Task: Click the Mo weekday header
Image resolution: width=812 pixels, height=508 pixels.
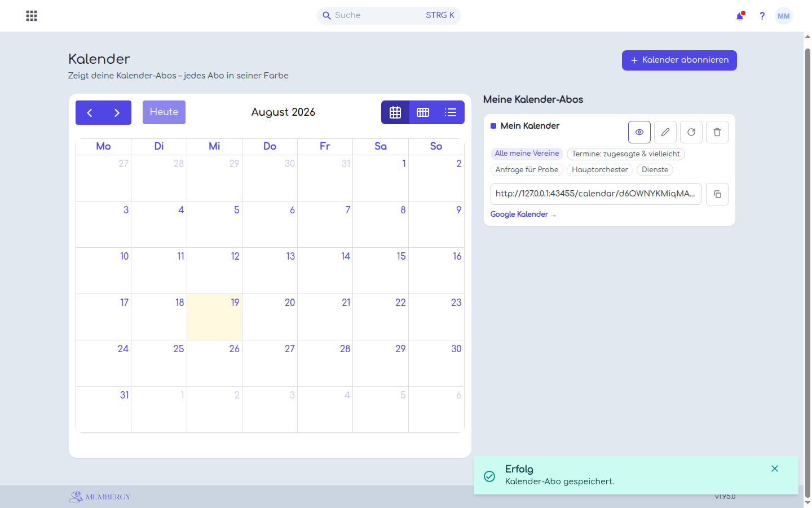Action: coord(104,146)
